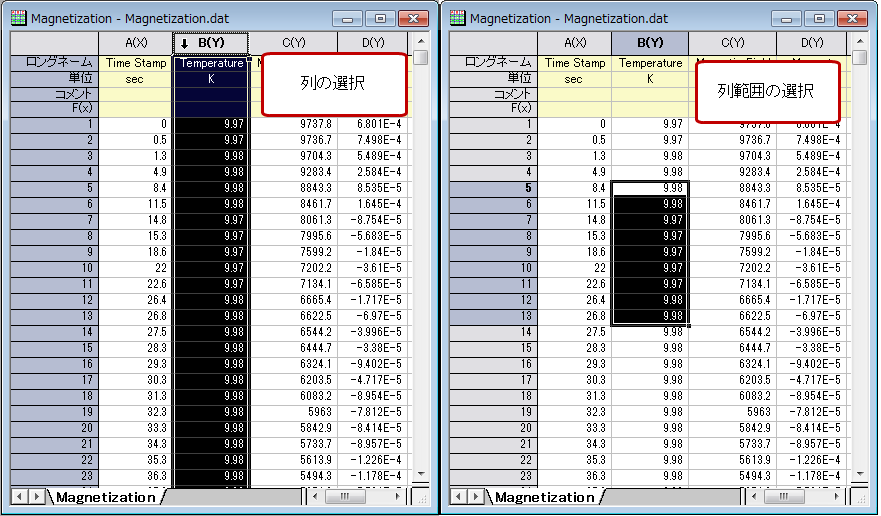Click next-sheet arrow in left window
This screenshot has width=881, height=516.
[37, 497]
